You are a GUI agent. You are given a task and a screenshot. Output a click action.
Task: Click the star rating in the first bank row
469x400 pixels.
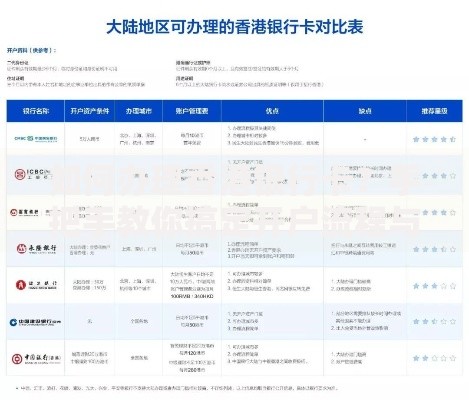click(x=434, y=139)
